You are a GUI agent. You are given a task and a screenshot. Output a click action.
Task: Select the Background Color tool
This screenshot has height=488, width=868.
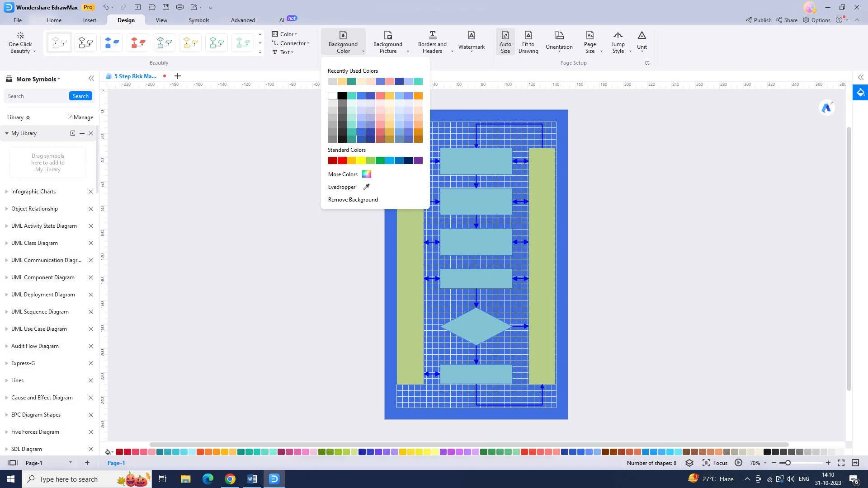(343, 42)
